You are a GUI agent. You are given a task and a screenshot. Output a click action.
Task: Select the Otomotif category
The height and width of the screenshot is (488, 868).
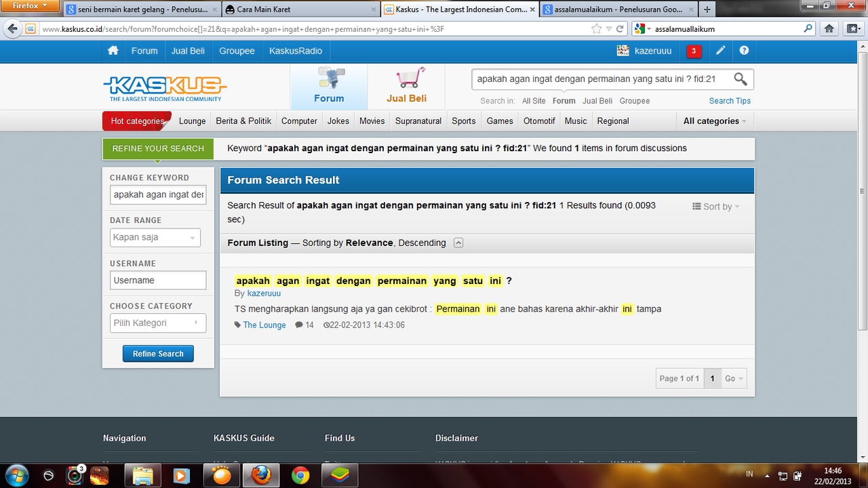tap(539, 121)
